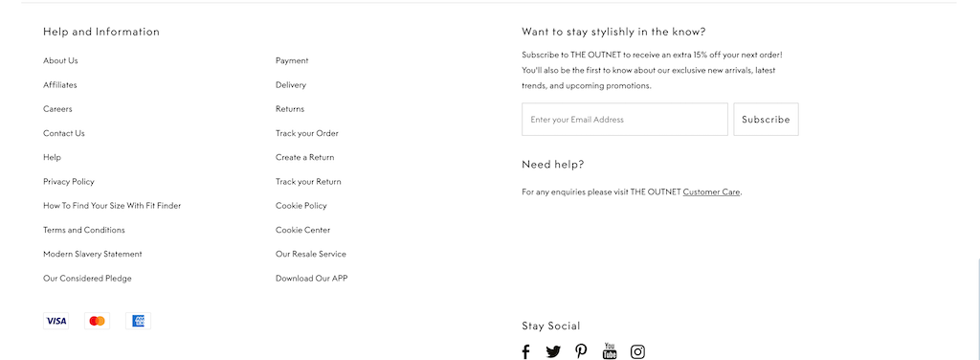The image size is (980, 360).
Task: Visit the Pinterest social icon
Action: (x=581, y=351)
